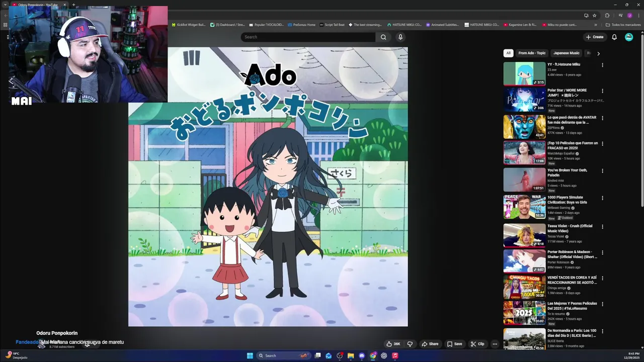
Task: Open Todos los marcadores folder
Action: coord(623,25)
